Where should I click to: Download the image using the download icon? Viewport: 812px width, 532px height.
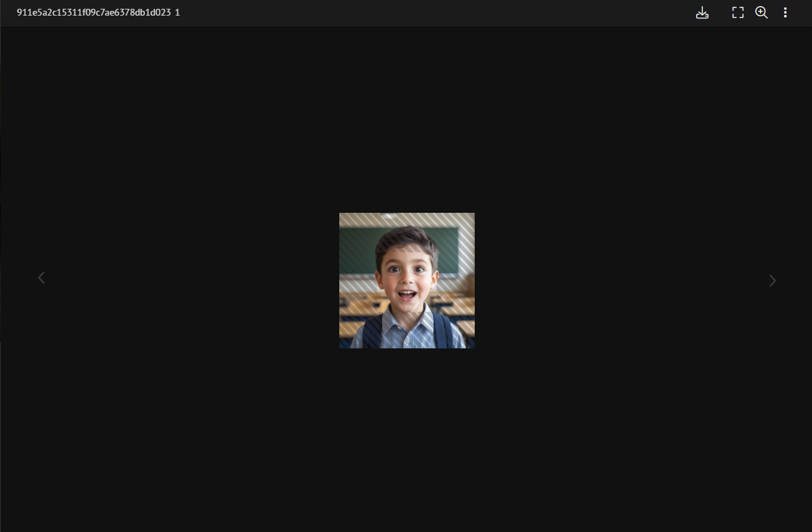pyautogui.click(x=702, y=13)
